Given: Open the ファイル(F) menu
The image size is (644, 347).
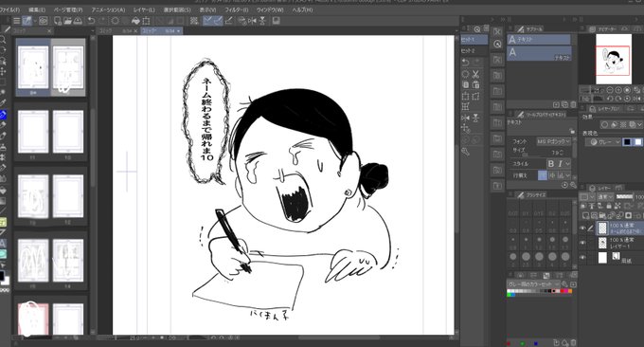Looking at the screenshot, I should click(9, 9).
